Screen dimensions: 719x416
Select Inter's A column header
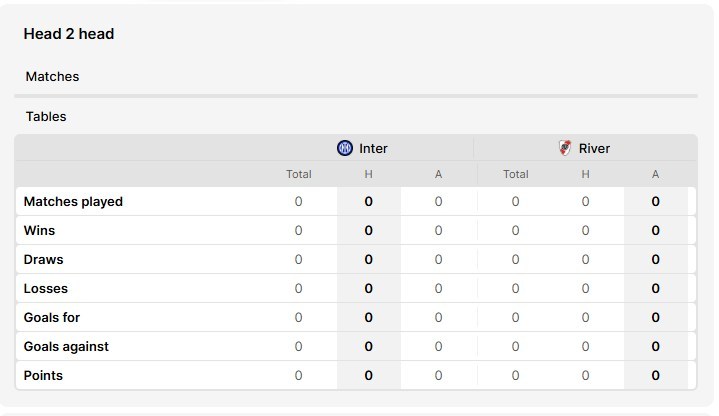click(438, 174)
